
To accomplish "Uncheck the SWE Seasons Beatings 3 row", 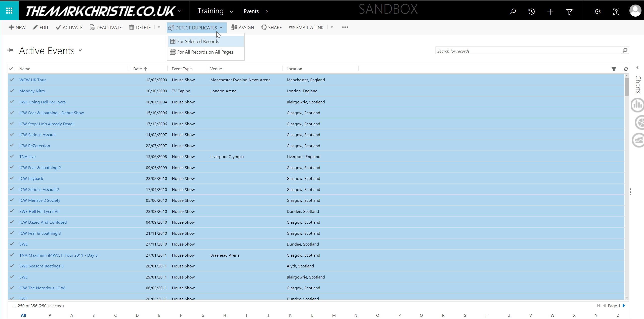I will tap(12, 266).
